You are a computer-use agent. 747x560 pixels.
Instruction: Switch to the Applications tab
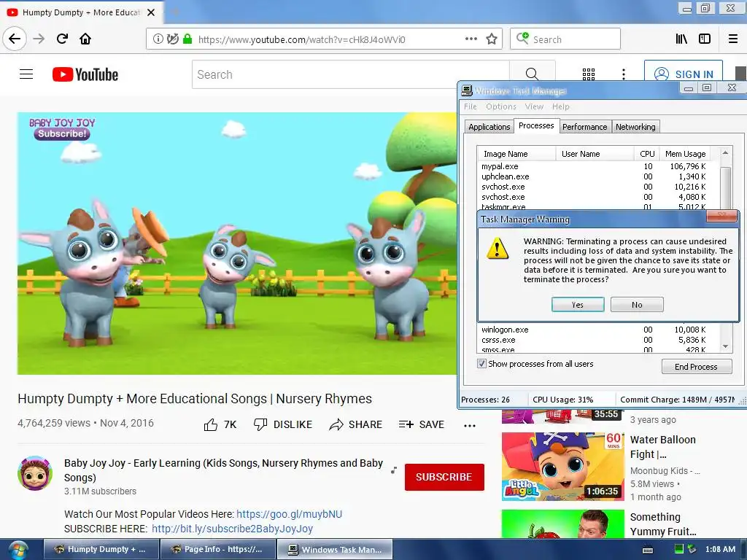pos(489,127)
